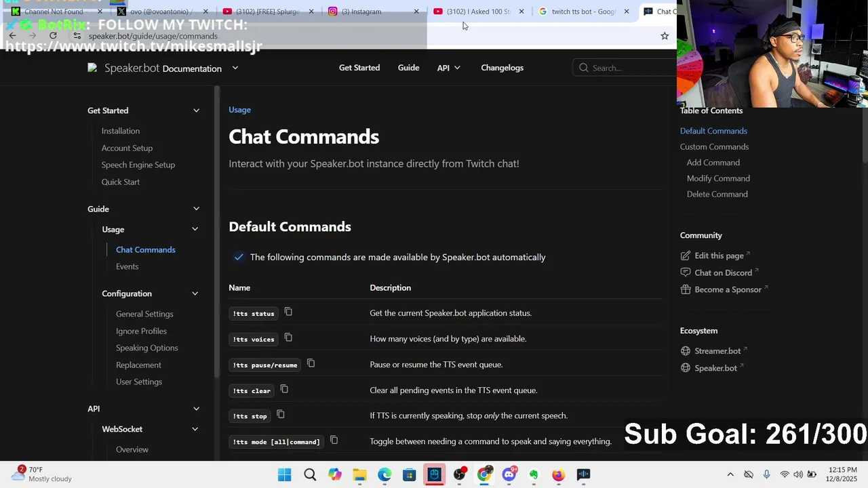Click the search magnifier icon in header
Screen dimensions: 868x488
(583, 68)
